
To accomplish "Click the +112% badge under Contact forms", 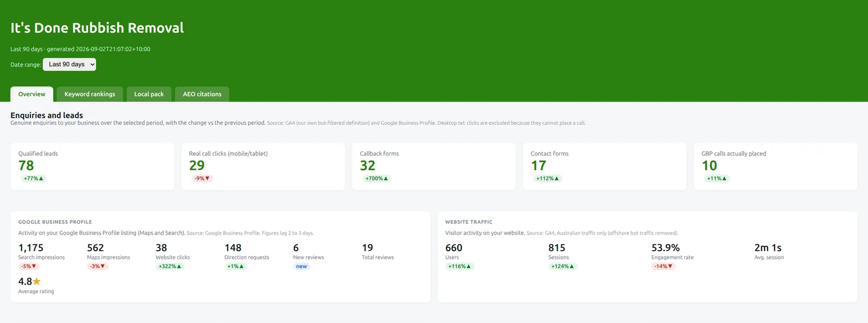I will (x=547, y=178).
